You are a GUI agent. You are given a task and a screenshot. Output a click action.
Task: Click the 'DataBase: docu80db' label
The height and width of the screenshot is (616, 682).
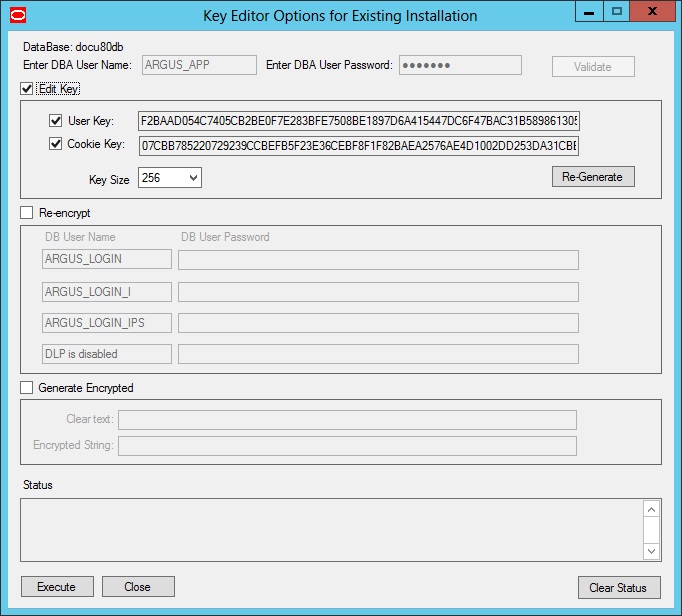73,47
